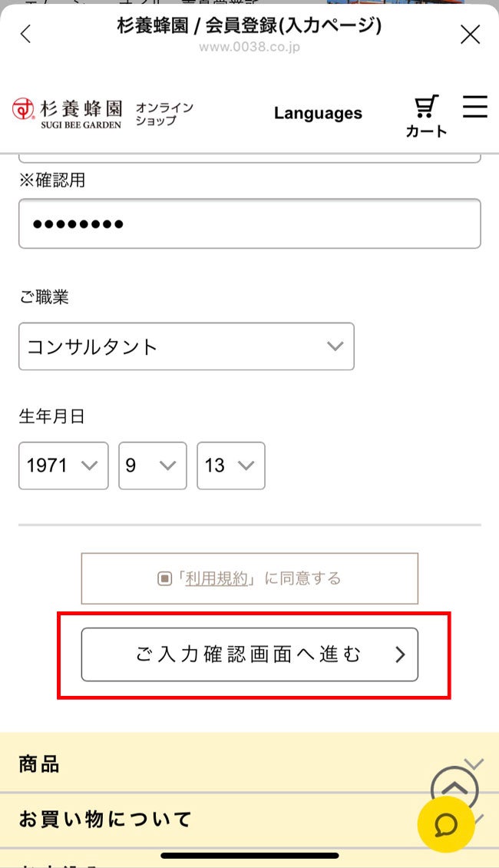This screenshot has width=499, height=868.
Task: Open the birth year dropdown 1971
Action: click(63, 465)
